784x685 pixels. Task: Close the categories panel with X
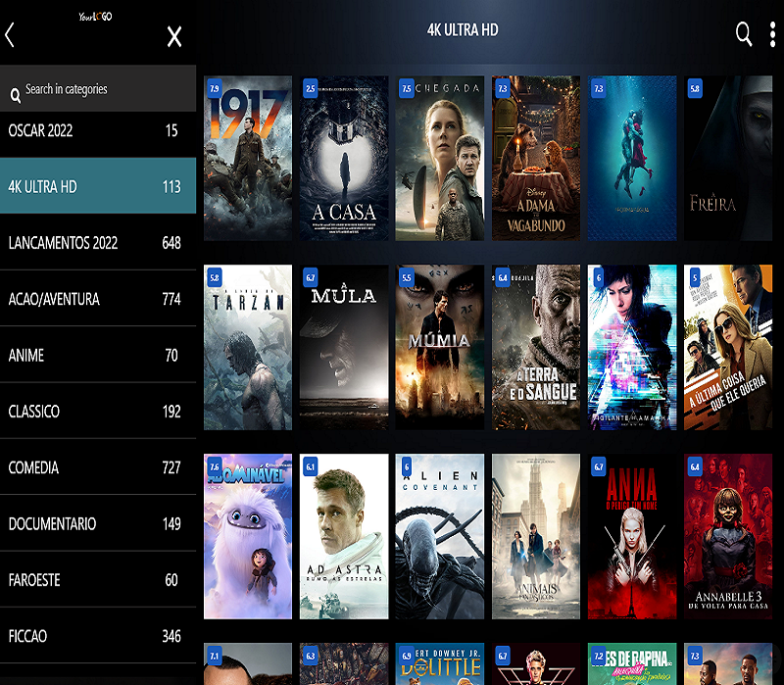point(174,36)
